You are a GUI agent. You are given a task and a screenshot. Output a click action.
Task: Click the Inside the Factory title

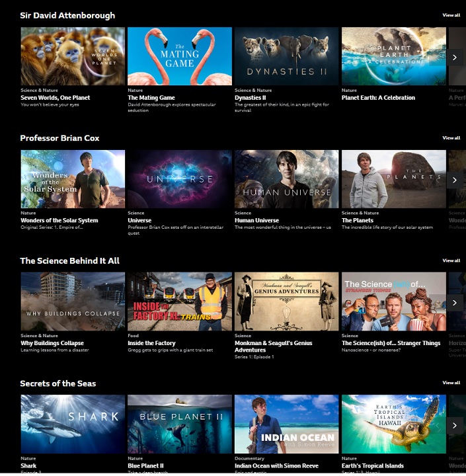(151, 343)
